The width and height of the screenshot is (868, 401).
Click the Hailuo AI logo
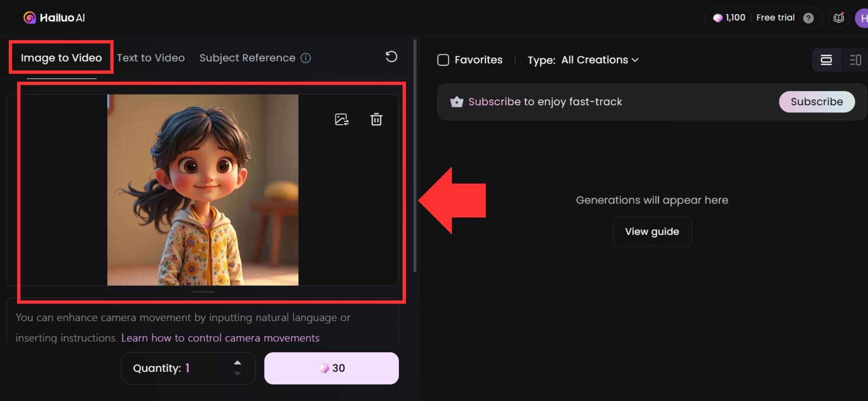54,17
